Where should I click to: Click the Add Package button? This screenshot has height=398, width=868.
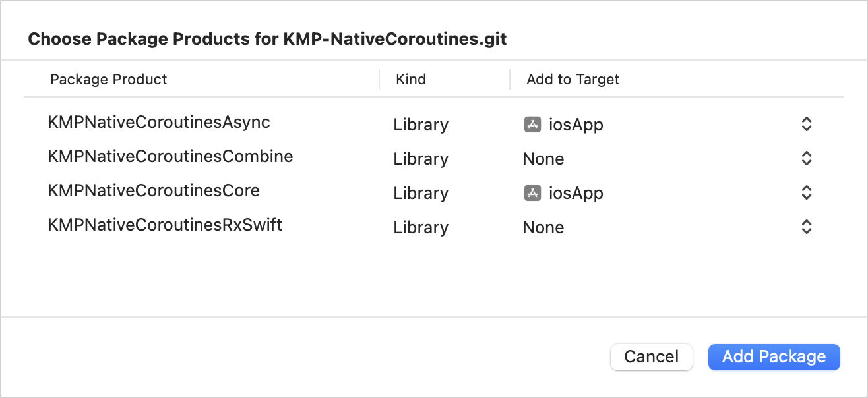click(774, 356)
